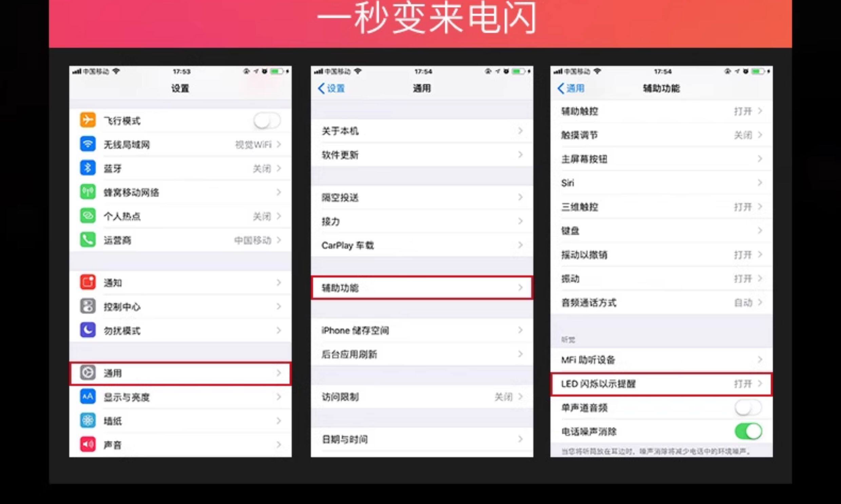
Task: Open the 访问限制 row chevron
Action: 520,397
